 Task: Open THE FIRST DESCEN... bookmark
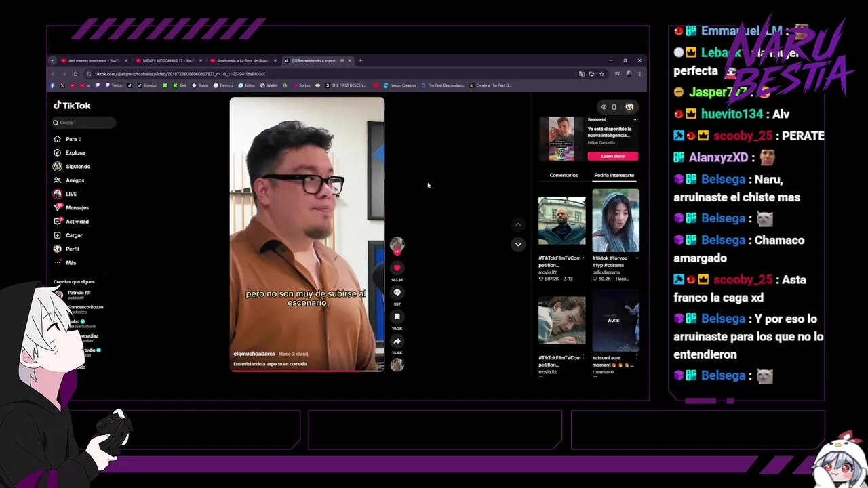(346, 85)
